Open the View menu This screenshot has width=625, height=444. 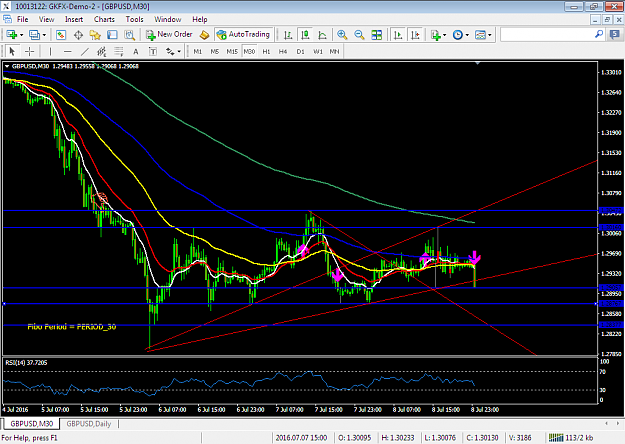tap(46, 19)
